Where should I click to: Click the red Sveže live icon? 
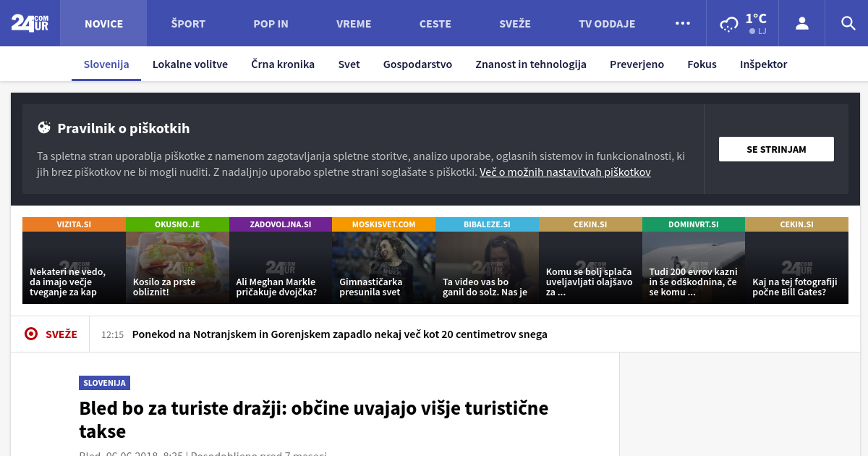(x=31, y=334)
